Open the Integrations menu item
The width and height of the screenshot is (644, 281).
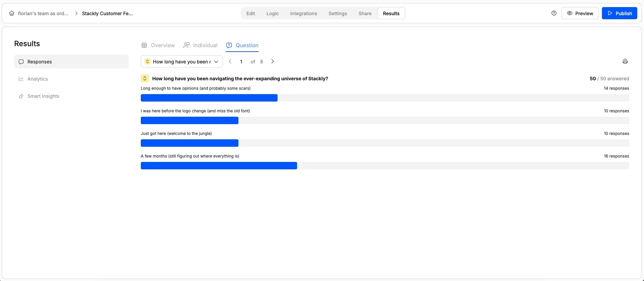pyautogui.click(x=303, y=13)
